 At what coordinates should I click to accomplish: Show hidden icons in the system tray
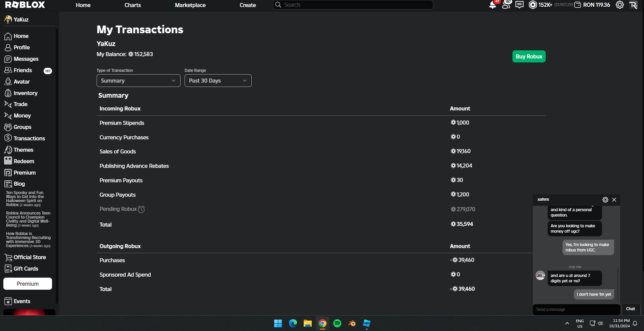click(567, 323)
